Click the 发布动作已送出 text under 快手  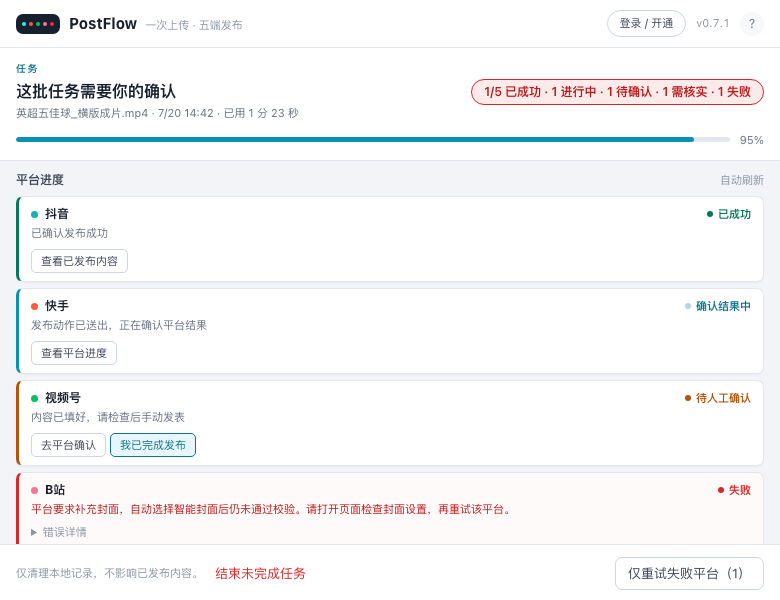(119, 325)
